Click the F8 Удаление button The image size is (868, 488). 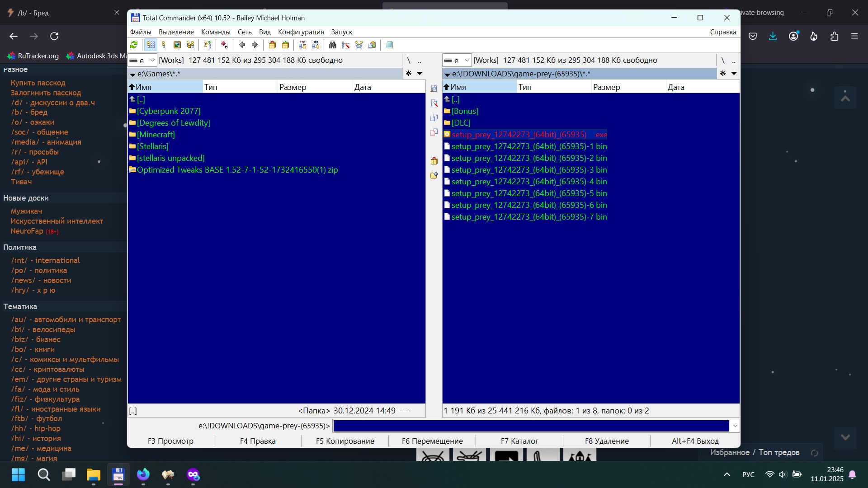point(607,441)
